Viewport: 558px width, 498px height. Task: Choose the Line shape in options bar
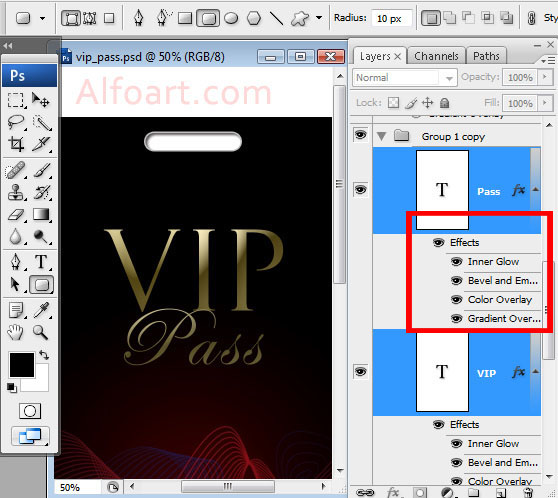277,18
